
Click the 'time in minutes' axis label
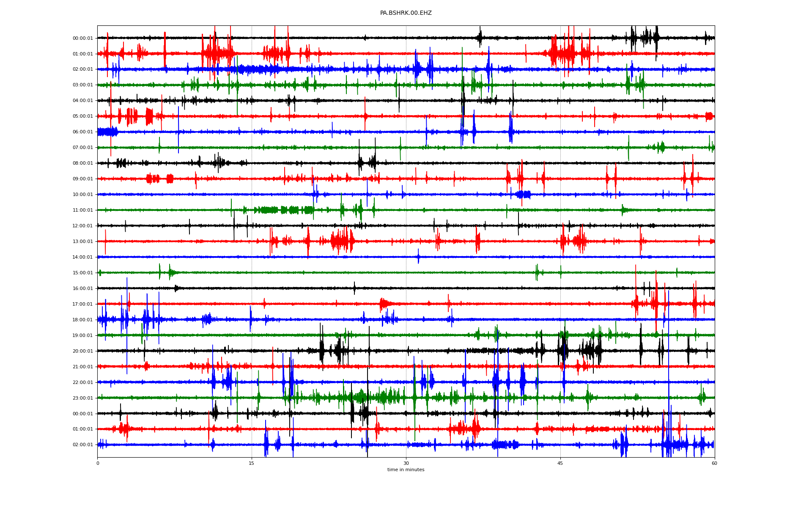(406, 470)
